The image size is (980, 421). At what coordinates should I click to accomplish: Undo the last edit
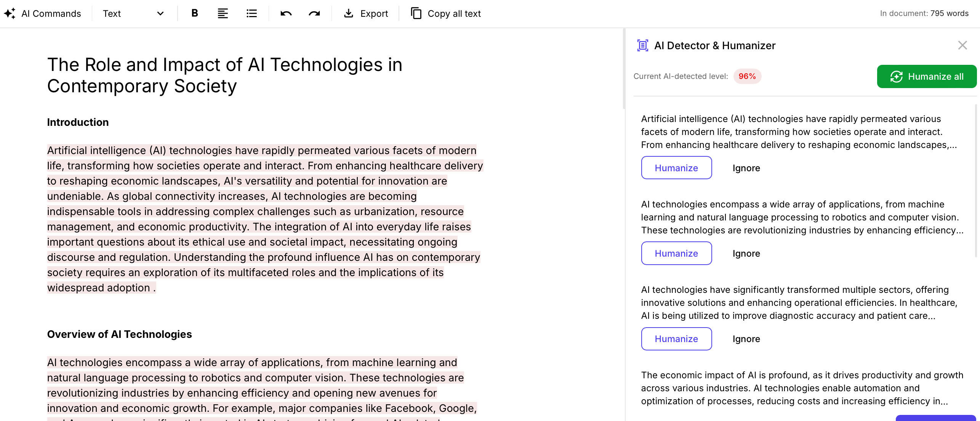(286, 14)
